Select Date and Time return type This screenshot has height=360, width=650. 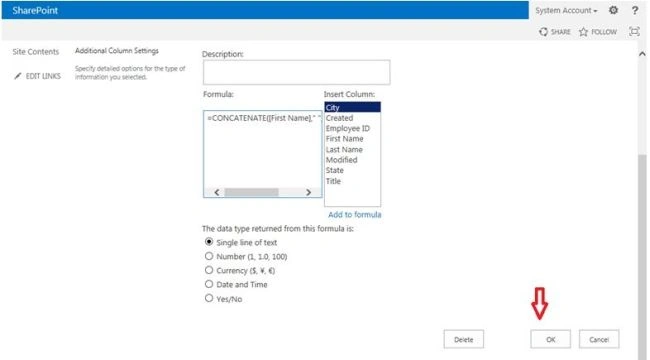(209, 284)
